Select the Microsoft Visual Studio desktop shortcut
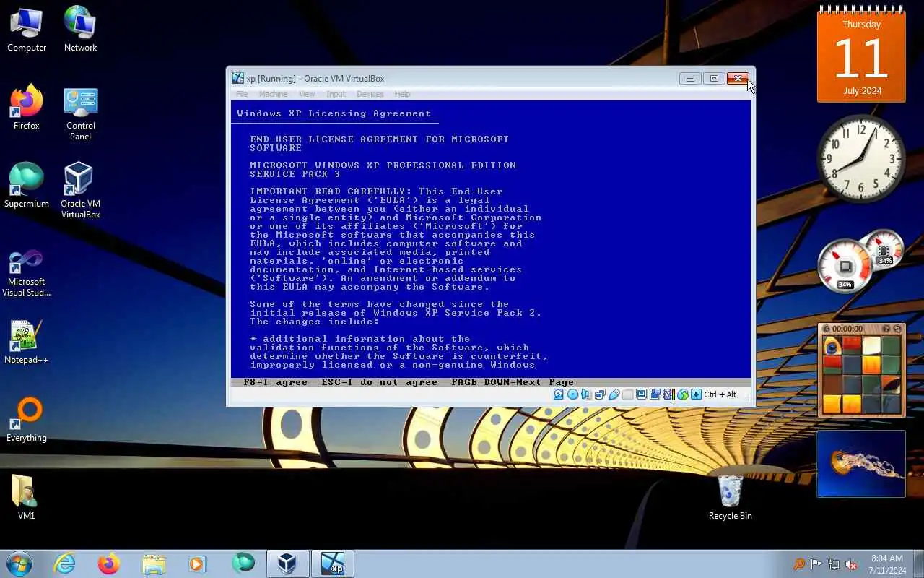The image size is (924, 578). (27, 273)
